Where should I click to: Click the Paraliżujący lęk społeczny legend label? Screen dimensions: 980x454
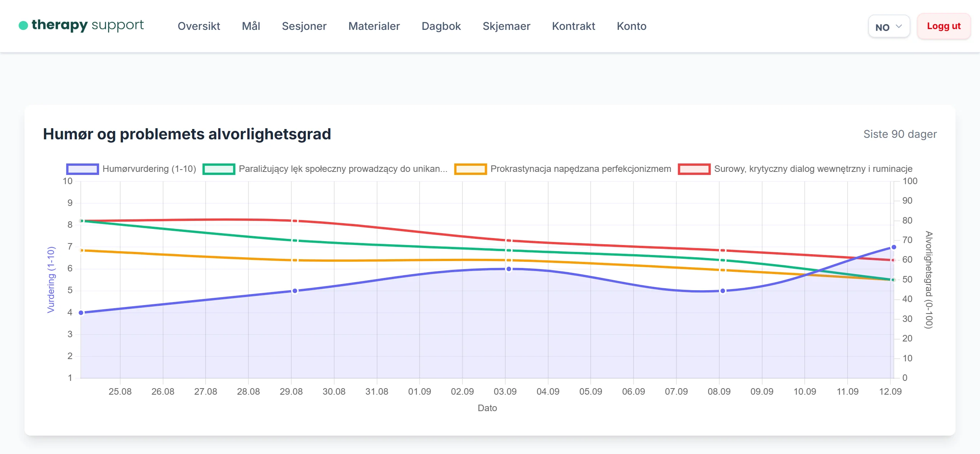point(343,169)
